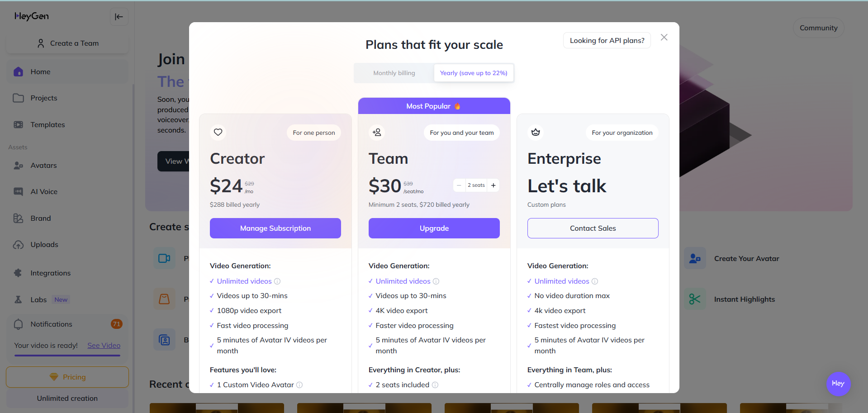The image size is (868, 413).
Task: Click the Manage Subscription button
Action: [x=275, y=228]
